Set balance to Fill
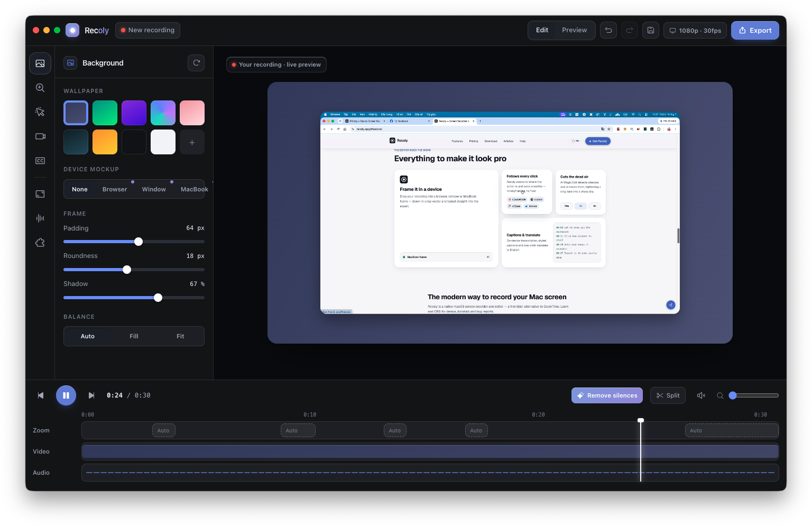The height and width of the screenshot is (526, 812). pyautogui.click(x=134, y=336)
